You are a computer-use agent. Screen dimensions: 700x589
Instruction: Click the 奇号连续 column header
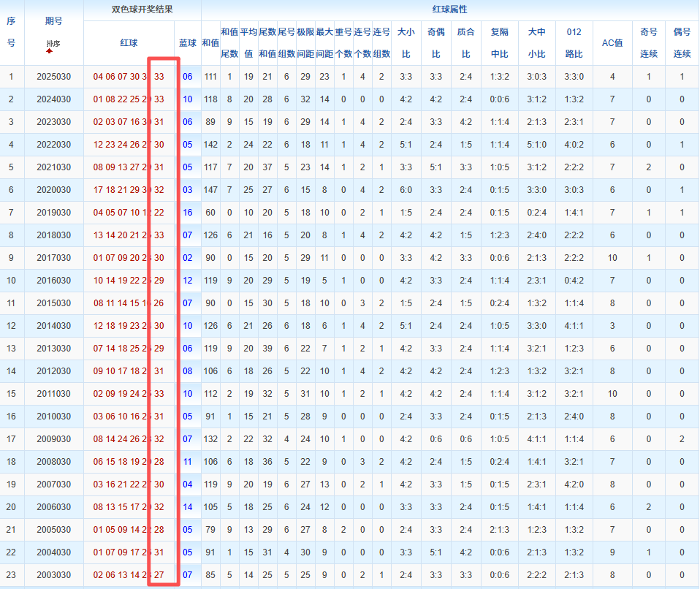pos(649,43)
